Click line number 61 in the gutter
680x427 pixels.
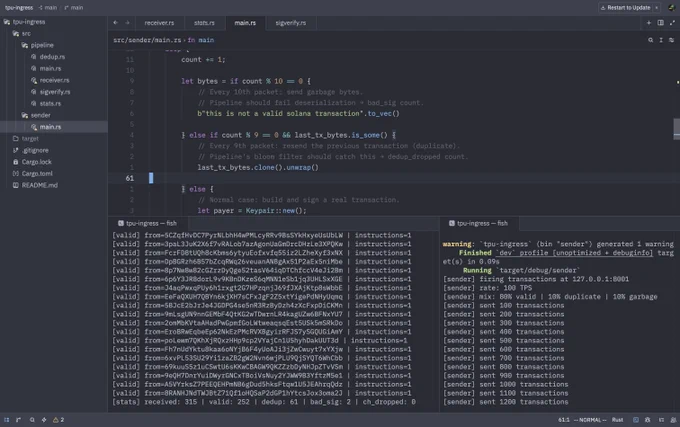[x=130, y=178]
